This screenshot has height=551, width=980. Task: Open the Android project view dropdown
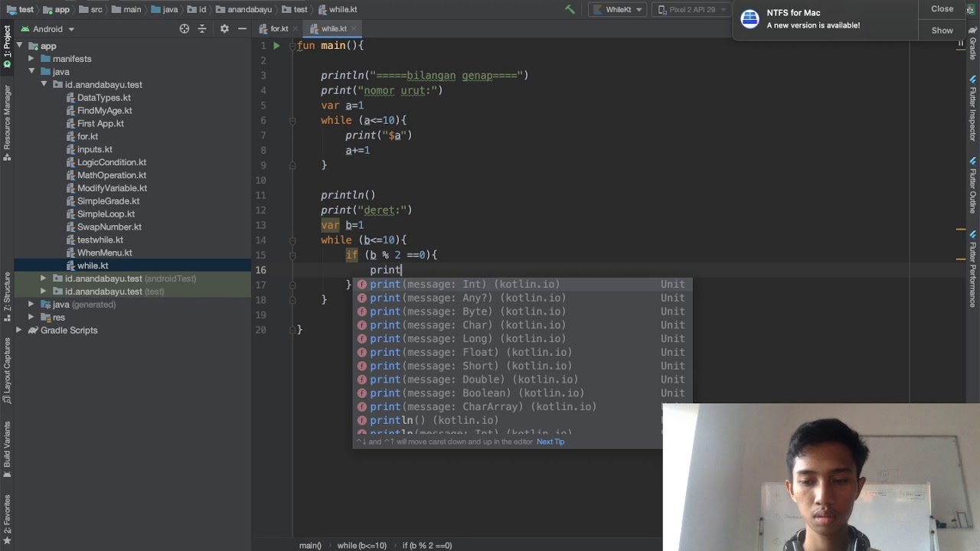[x=47, y=28]
